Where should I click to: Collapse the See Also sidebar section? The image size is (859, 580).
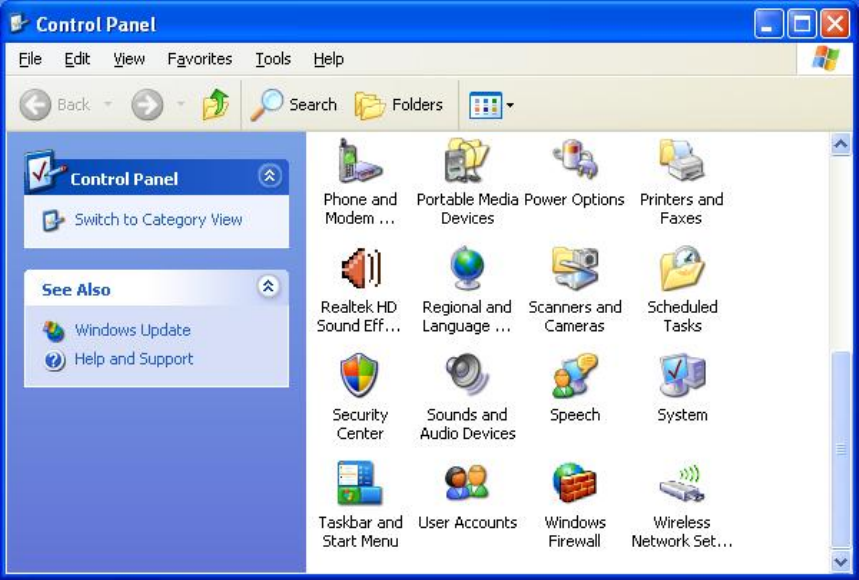click(268, 286)
